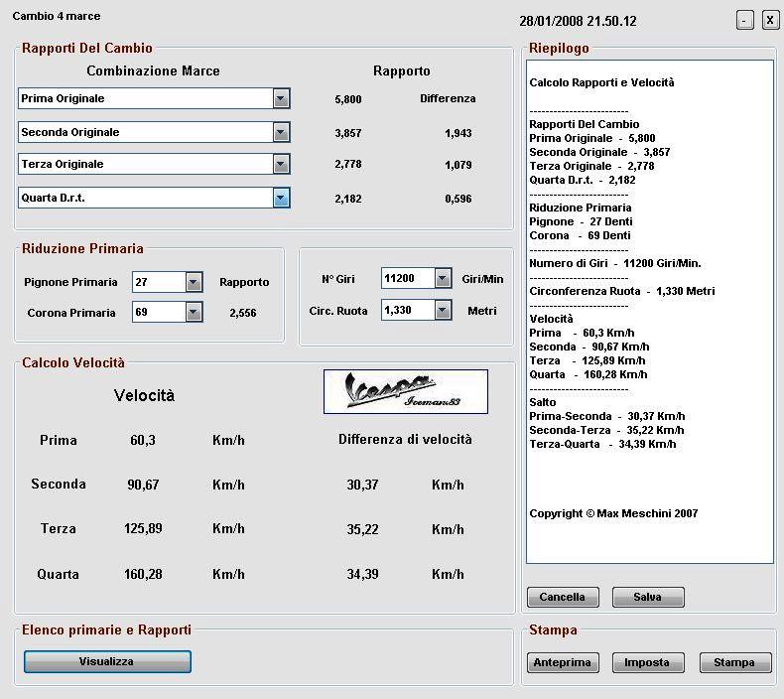Click the Prima speed value 60,3
This screenshot has height=699, width=784.
[143, 440]
